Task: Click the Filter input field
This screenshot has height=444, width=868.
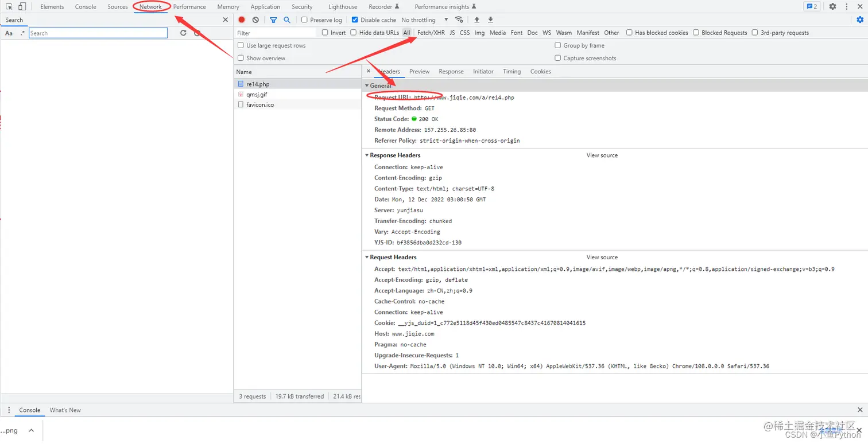Action: [276, 33]
